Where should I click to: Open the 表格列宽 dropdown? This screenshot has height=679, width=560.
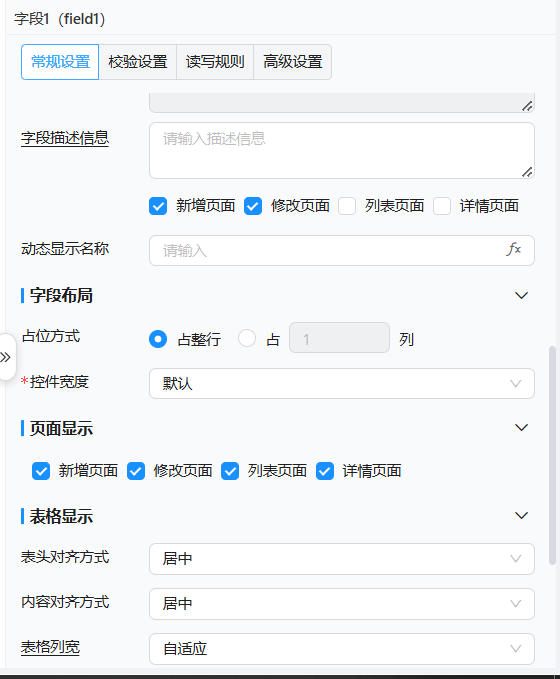click(x=342, y=649)
